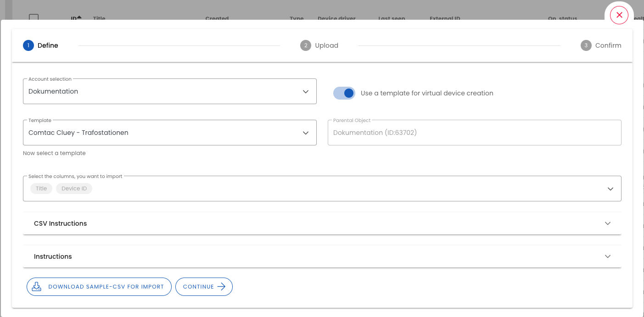The width and height of the screenshot is (644, 317).
Task: Click the arrow icon inside the Continue button
Action: point(222,286)
